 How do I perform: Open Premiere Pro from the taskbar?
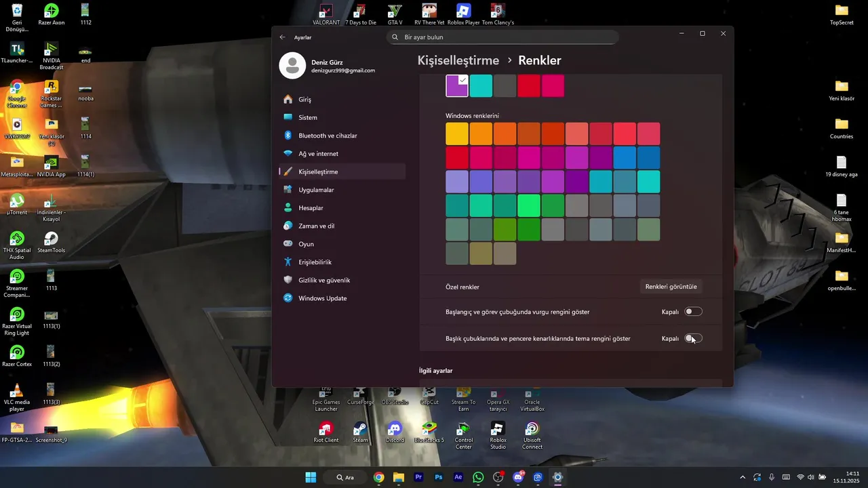pos(418,477)
